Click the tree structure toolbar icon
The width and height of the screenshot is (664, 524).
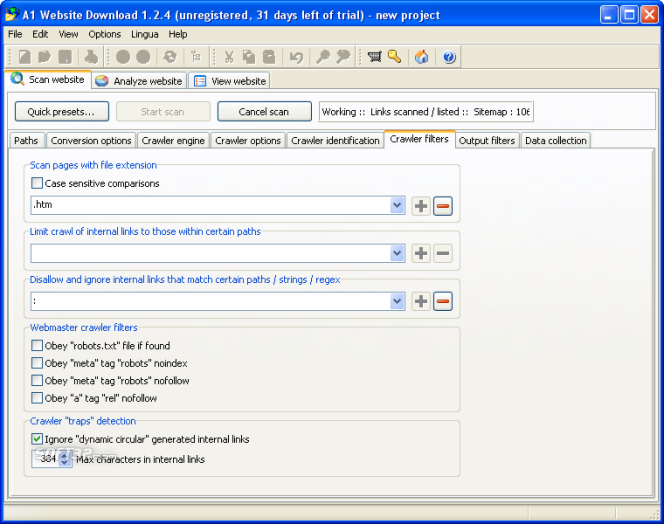(x=196, y=56)
